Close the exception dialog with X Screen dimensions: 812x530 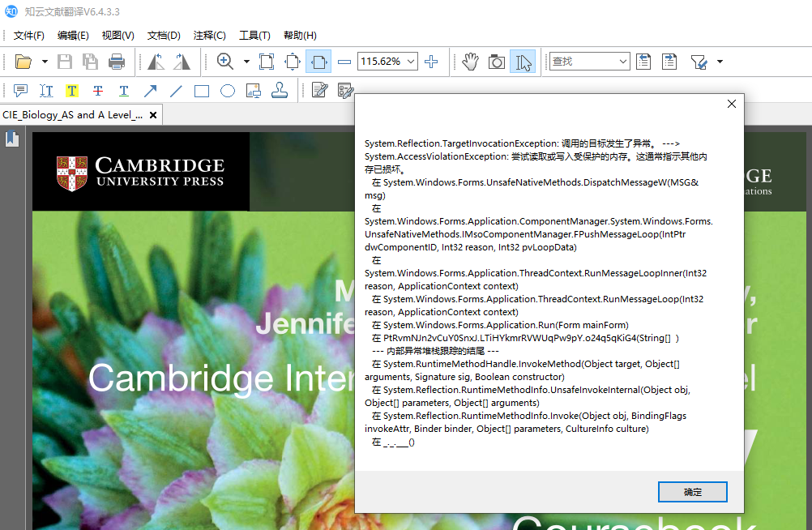(731, 104)
